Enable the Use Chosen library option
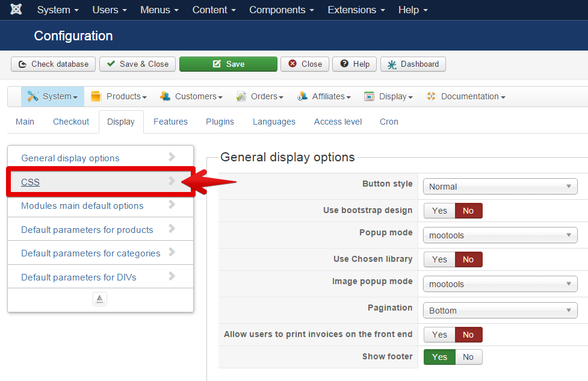This screenshot has height=381, width=588. tap(439, 259)
